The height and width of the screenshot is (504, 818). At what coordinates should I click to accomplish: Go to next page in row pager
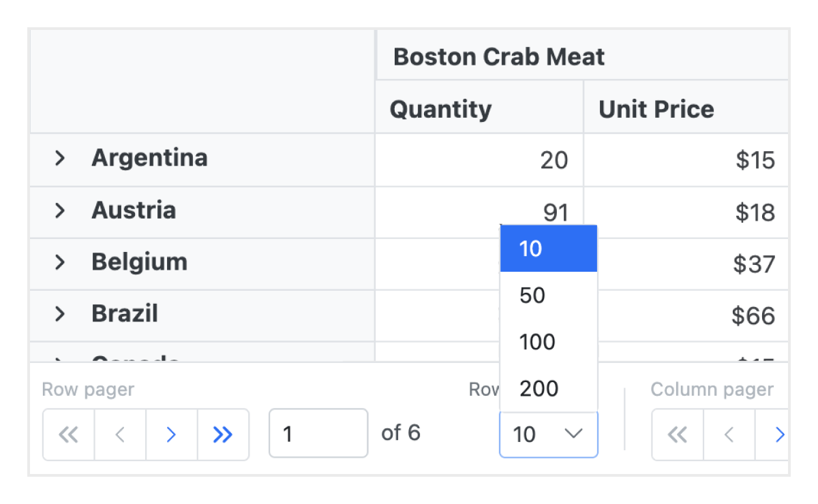(172, 435)
